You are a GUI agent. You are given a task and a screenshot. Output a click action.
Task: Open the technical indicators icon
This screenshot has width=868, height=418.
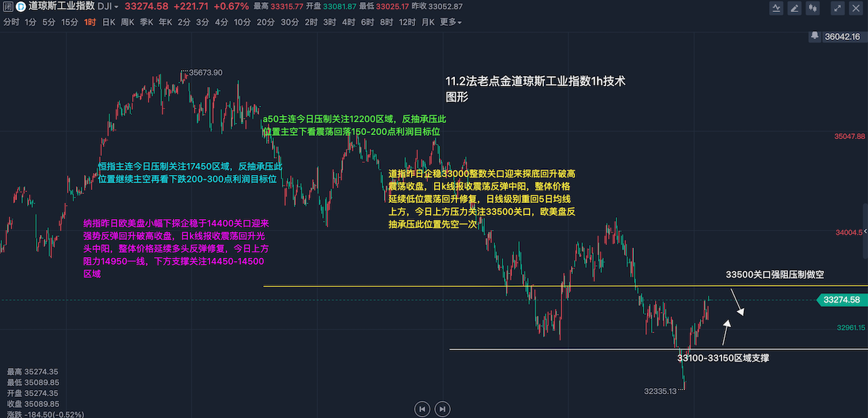(776, 8)
